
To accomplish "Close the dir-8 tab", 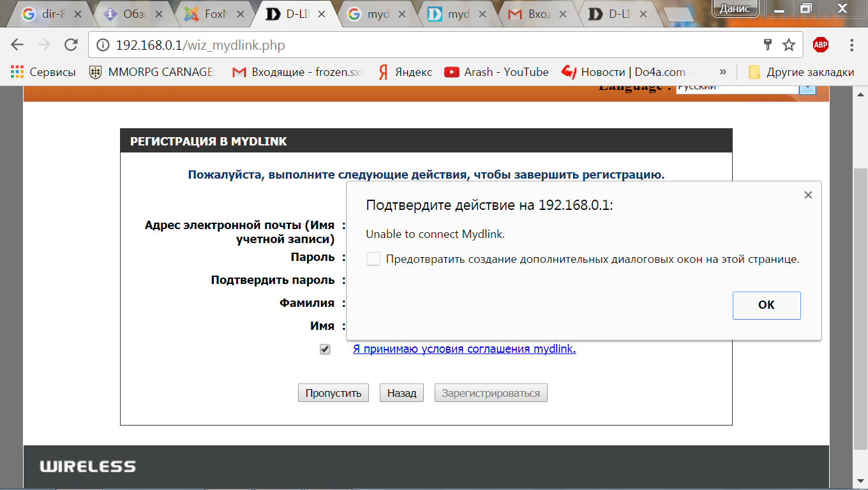I will point(79,14).
